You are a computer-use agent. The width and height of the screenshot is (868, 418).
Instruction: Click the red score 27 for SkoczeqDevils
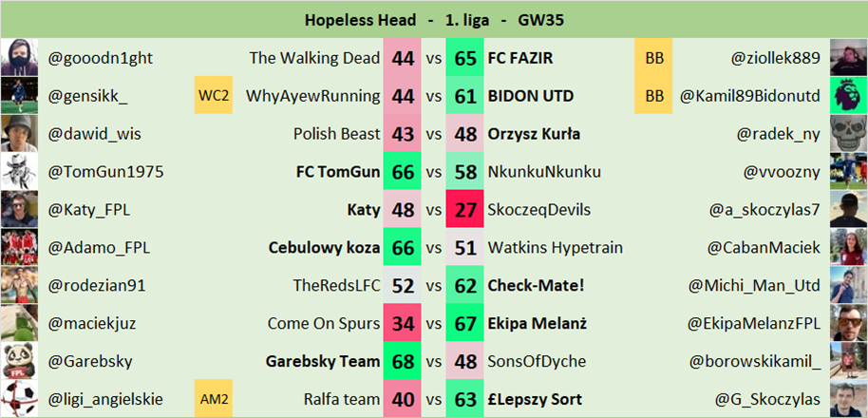click(466, 210)
